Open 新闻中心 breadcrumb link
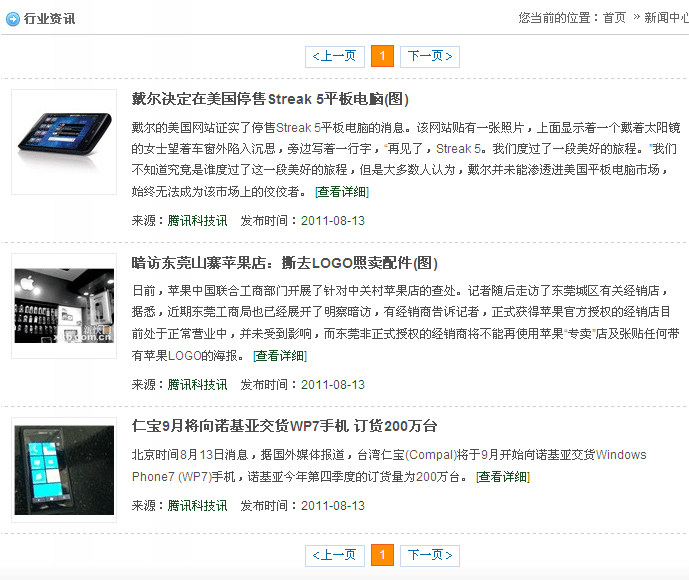The height and width of the screenshot is (580, 689). (666, 18)
